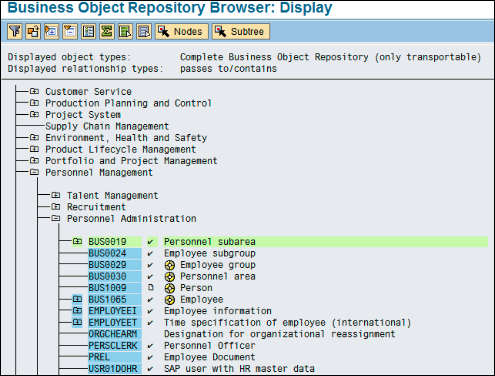Click the Nodes selection button
The image size is (495, 376).
pyautogui.click(x=182, y=32)
